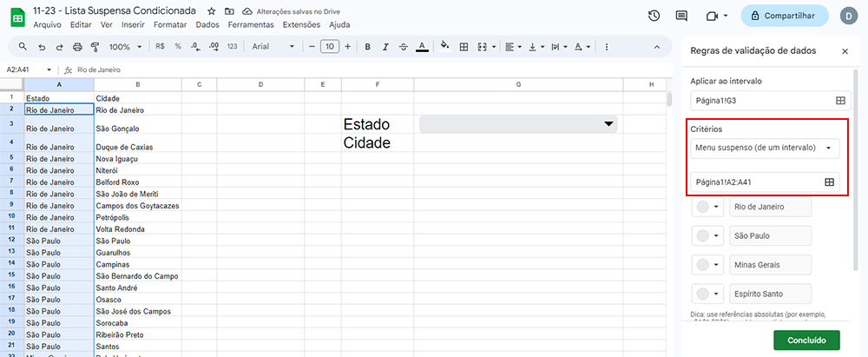Viewport: 868px width, 357px height.
Task: Open version history clock icon
Action: click(x=654, y=17)
